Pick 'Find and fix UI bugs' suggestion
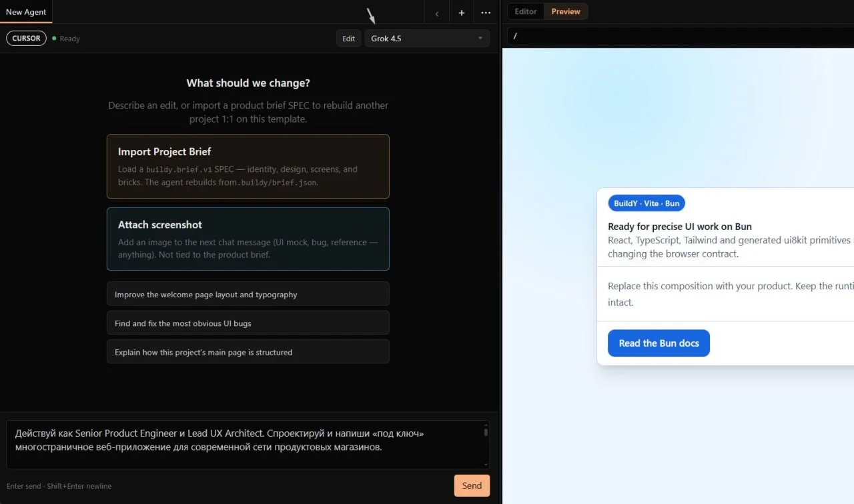The height and width of the screenshot is (504, 854). [x=248, y=323]
